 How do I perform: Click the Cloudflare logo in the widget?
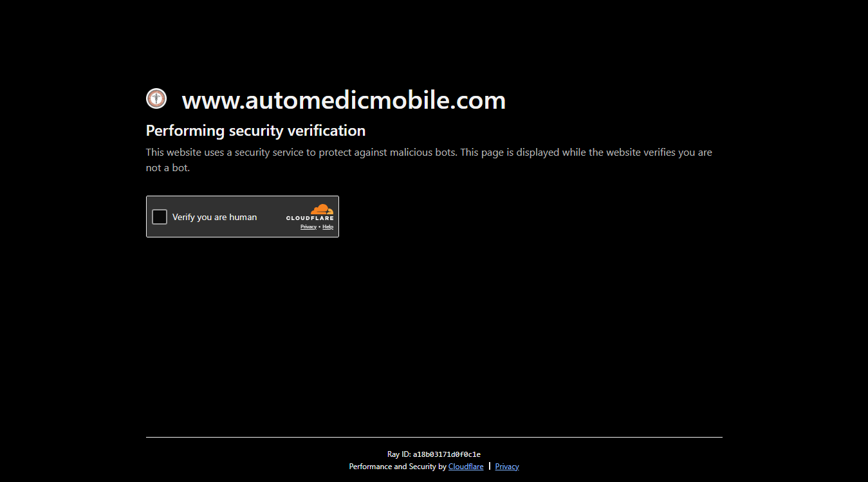click(310, 212)
